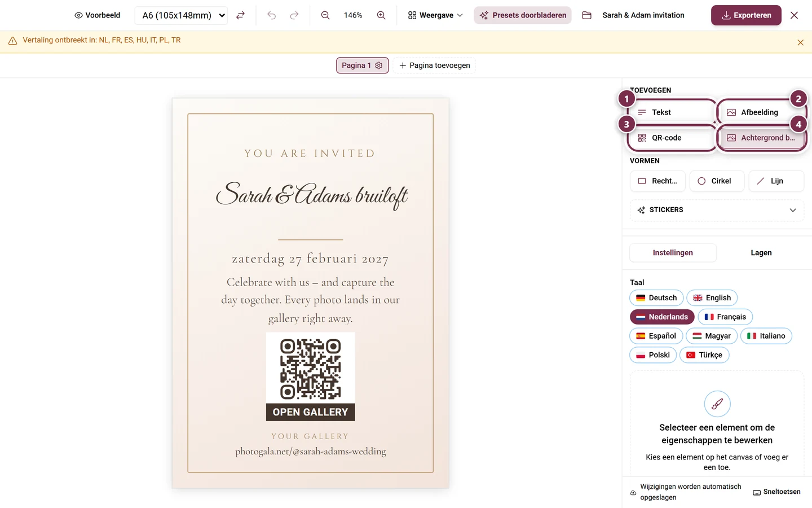Switch to the Lagen tab
This screenshot has width=812, height=508.
pyautogui.click(x=761, y=253)
